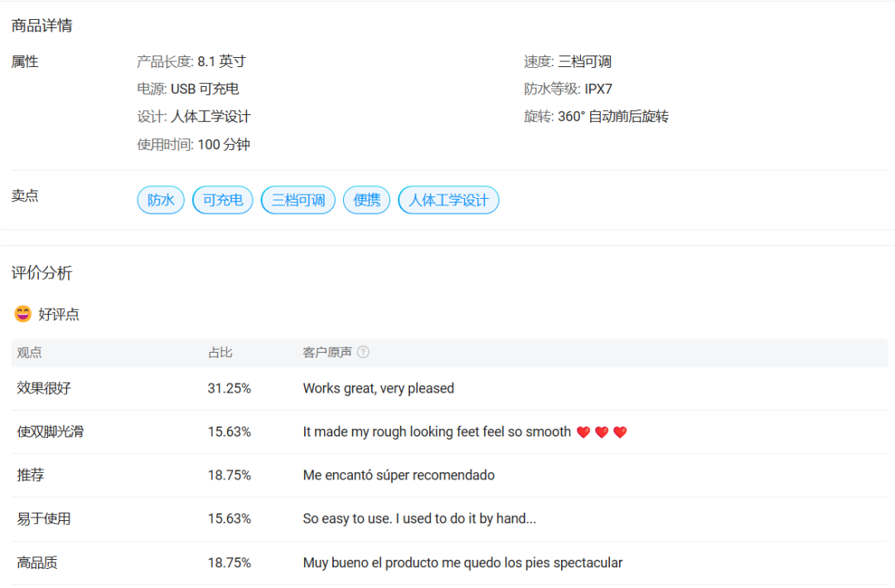895x588 pixels.
Task: Click the smiley emoji next to 好评点
Action: pyautogui.click(x=22, y=315)
